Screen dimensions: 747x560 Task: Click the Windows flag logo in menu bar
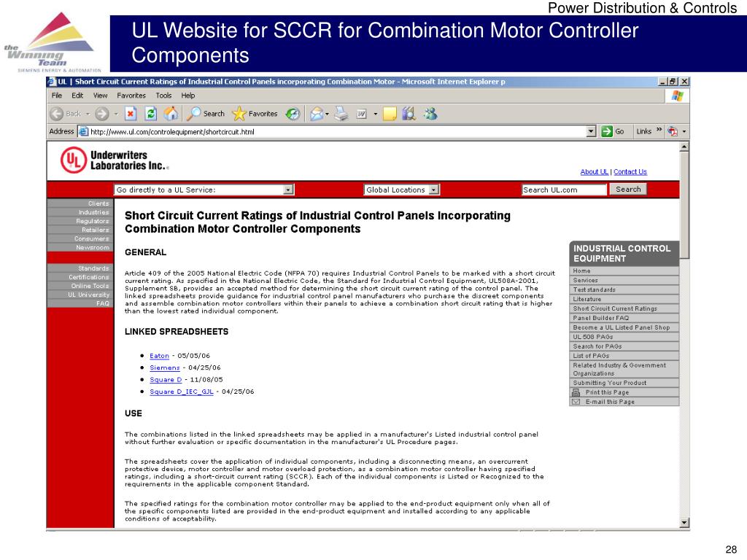678,96
